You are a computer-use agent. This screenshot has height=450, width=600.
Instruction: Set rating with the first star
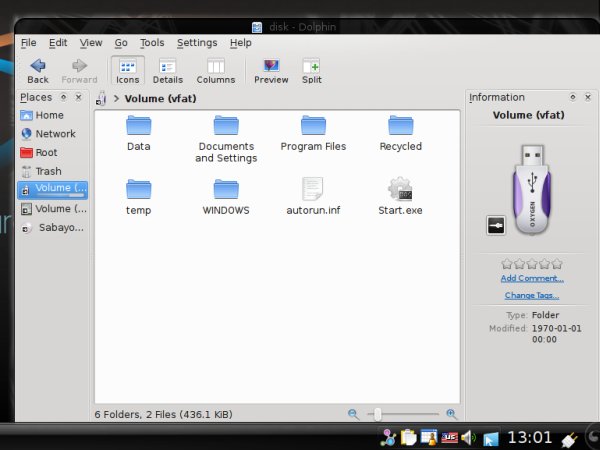[x=507, y=264]
